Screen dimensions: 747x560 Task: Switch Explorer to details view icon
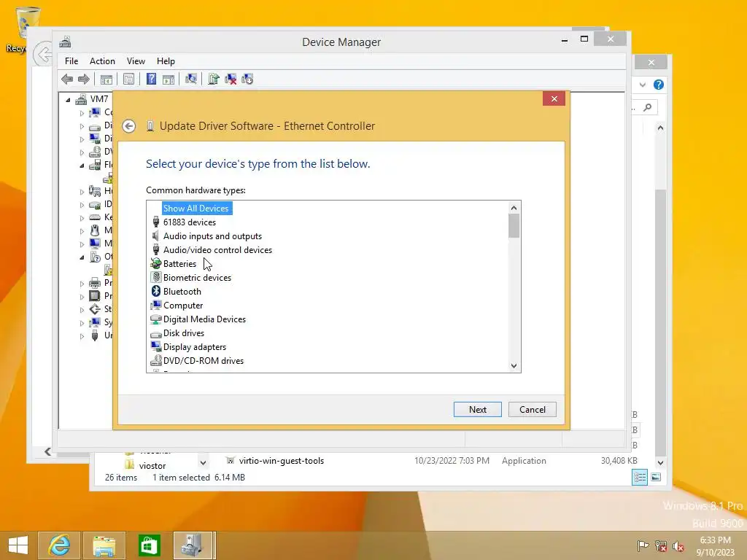tap(640, 477)
